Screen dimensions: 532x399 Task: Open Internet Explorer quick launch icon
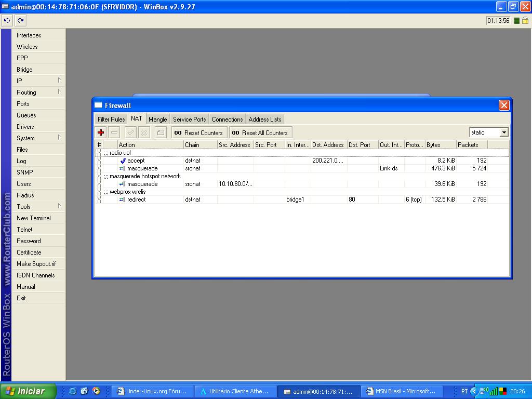pos(72,391)
